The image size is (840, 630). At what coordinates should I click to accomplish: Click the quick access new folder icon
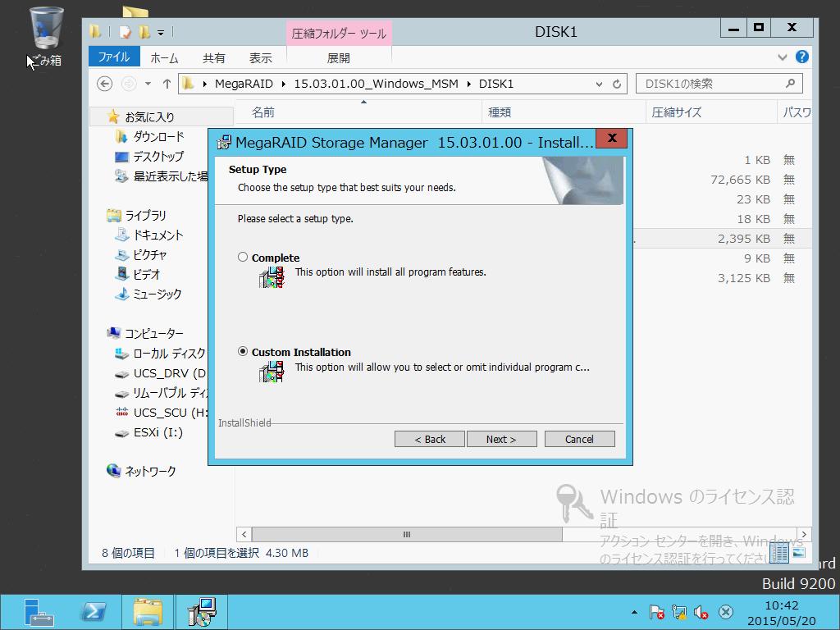[144, 33]
